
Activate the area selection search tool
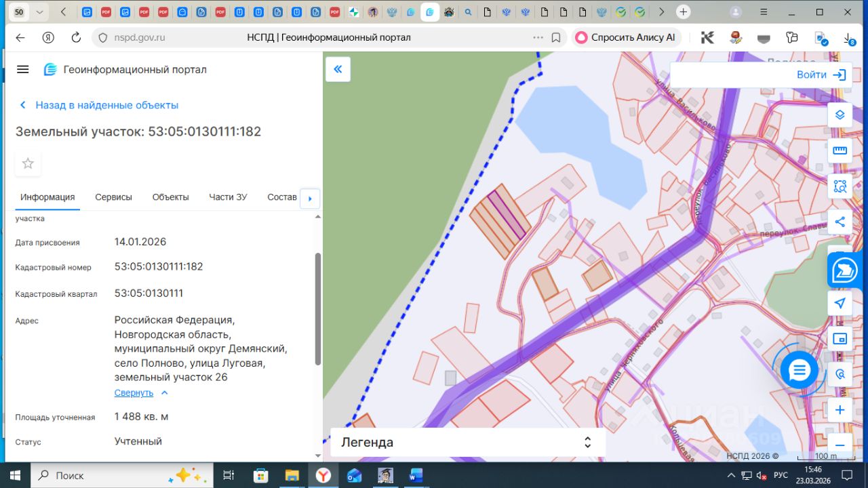coord(840,186)
